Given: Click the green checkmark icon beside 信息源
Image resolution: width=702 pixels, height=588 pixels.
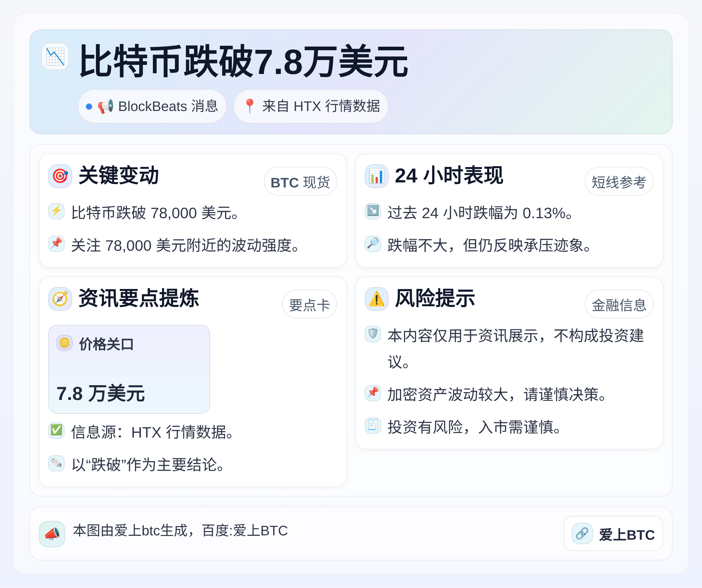Looking at the screenshot, I should 56,430.
